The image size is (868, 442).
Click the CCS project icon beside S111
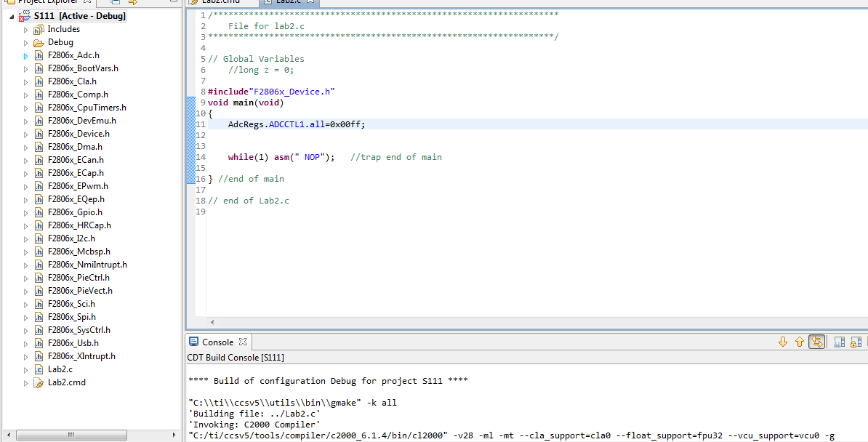23,15
